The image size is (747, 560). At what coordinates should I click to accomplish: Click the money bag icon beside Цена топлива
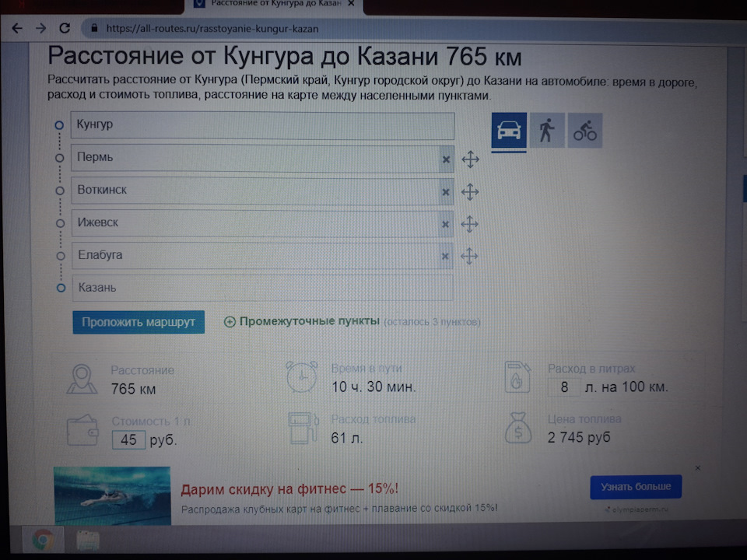[x=519, y=427]
